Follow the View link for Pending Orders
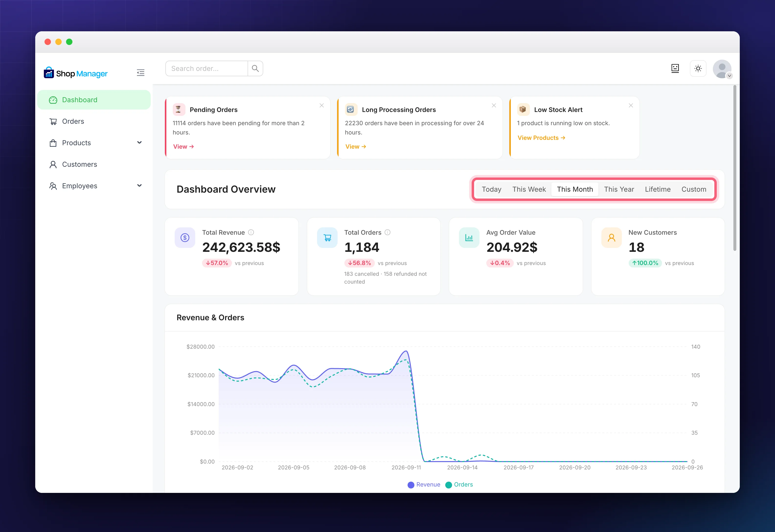Viewport: 775px width, 532px height. pyautogui.click(x=183, y=147)
